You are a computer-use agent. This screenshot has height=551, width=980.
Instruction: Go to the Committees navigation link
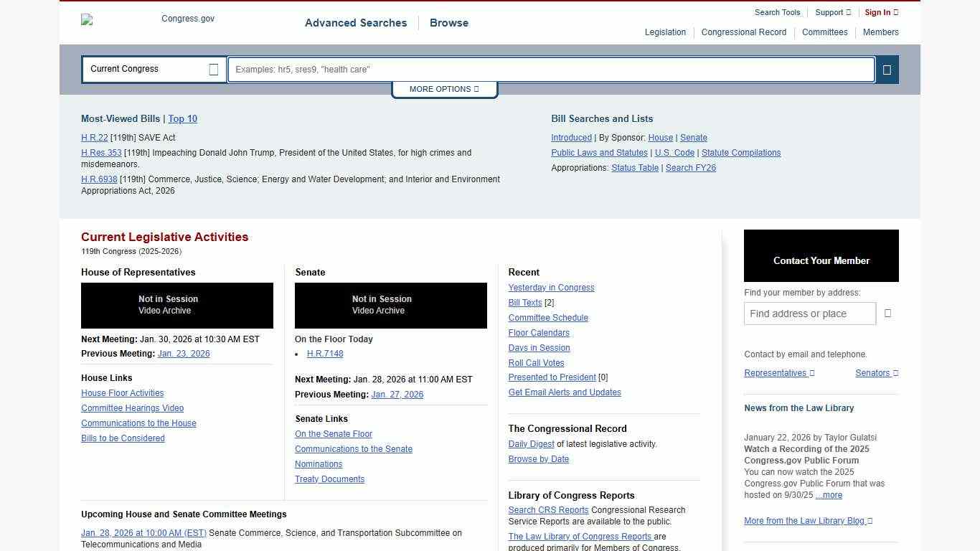point(824,32)
